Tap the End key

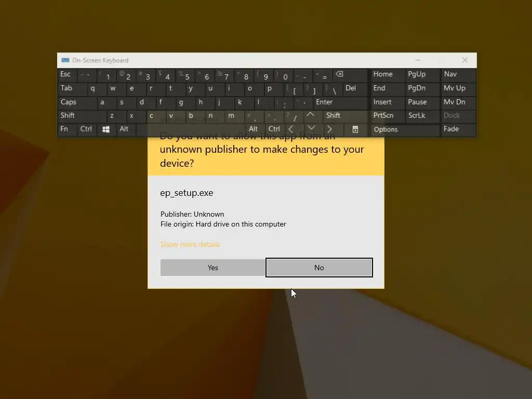pyautogui.click(x=387, y=88)
